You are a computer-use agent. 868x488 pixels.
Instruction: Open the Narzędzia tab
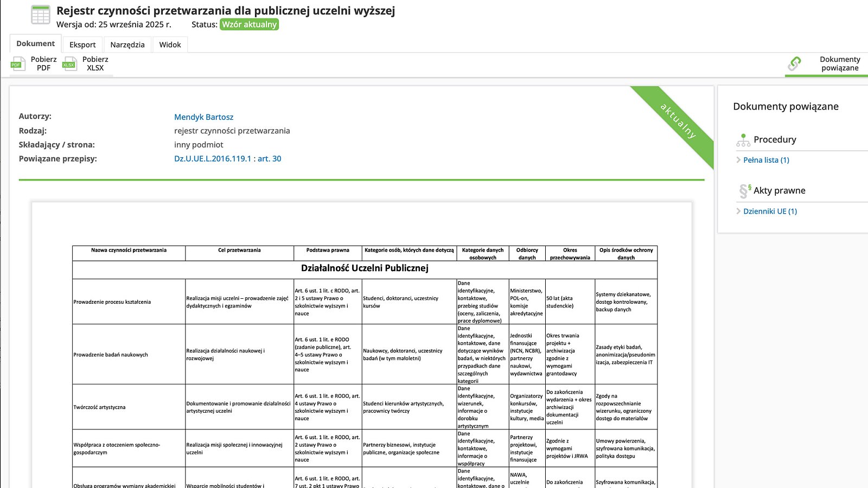click(127, 44)
